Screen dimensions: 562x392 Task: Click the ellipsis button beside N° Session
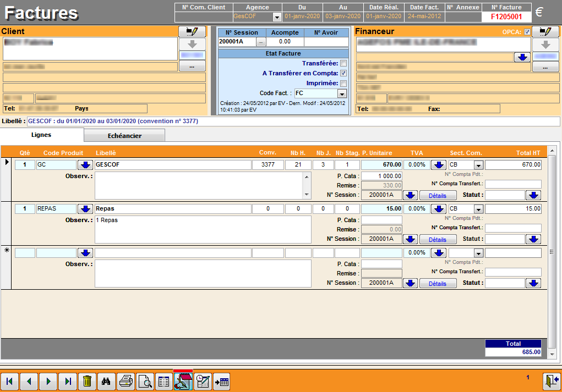pos(261,42)
